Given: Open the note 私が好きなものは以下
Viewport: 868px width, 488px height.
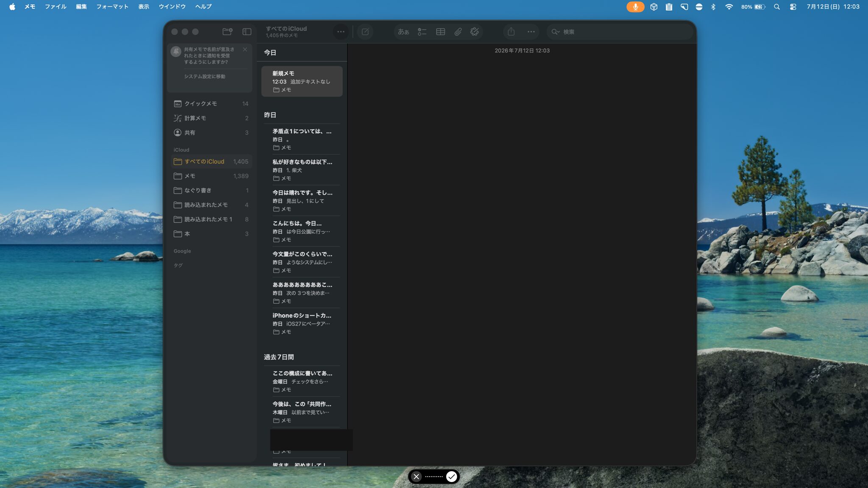Looking at the screenshot, I should pyautogui.click(x=302, y=170).
